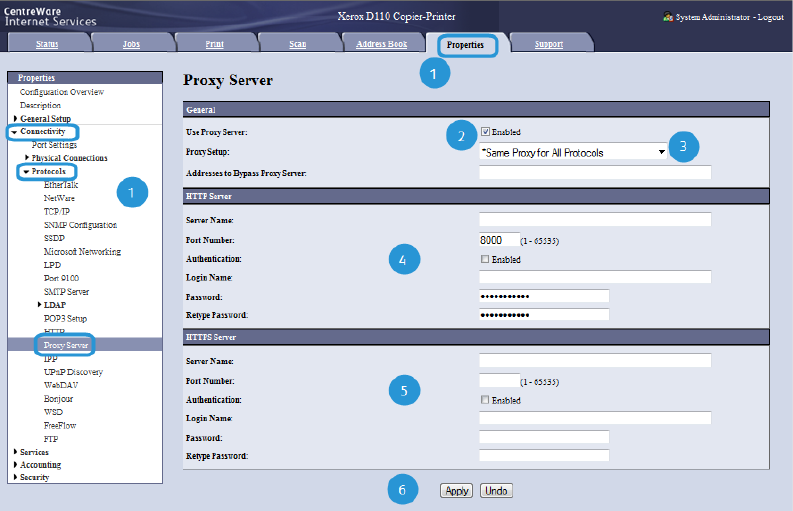Click the System Administrator user icon
793x511 pixels.
(x=668, y=17)
